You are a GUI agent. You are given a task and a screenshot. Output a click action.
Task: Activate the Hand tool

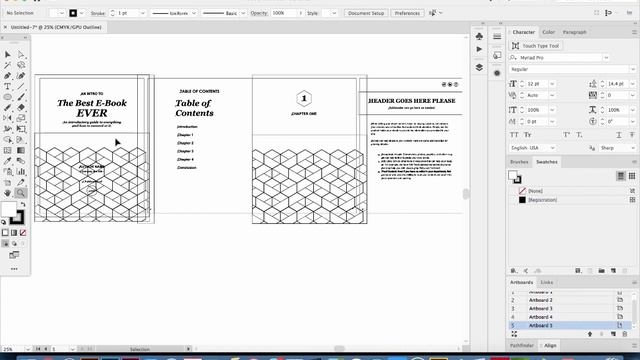tap(8, 193)
